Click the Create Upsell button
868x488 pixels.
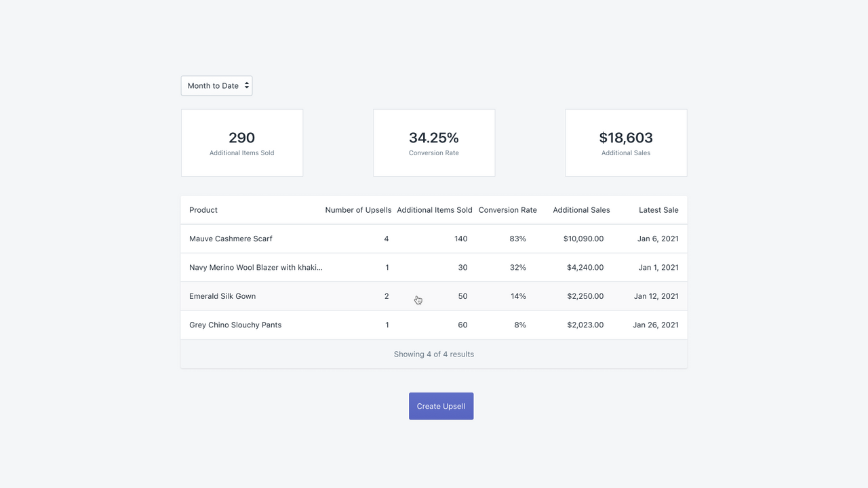click(441, 405)
